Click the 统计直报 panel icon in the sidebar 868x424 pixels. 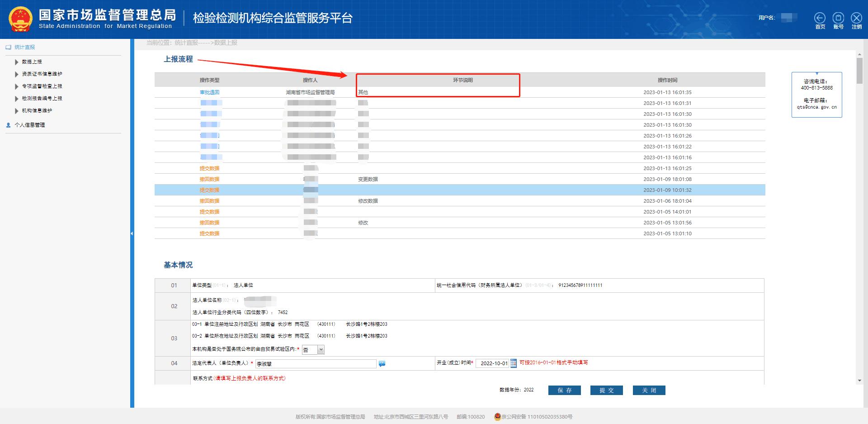(x=8, y=47)
